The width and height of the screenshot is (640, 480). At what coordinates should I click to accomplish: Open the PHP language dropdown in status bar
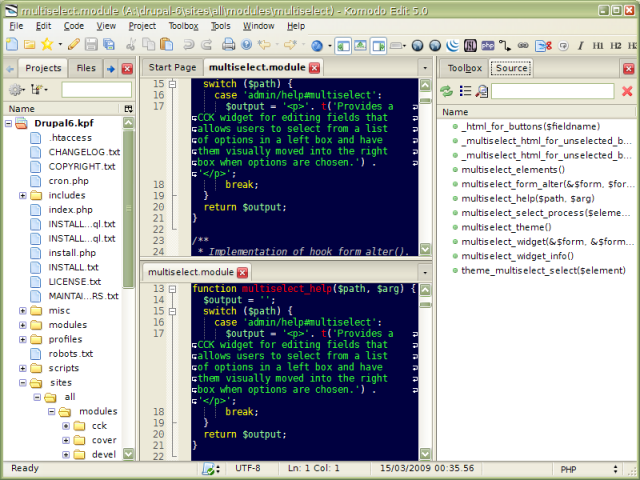pyautogui.click(x=616, y=469)
